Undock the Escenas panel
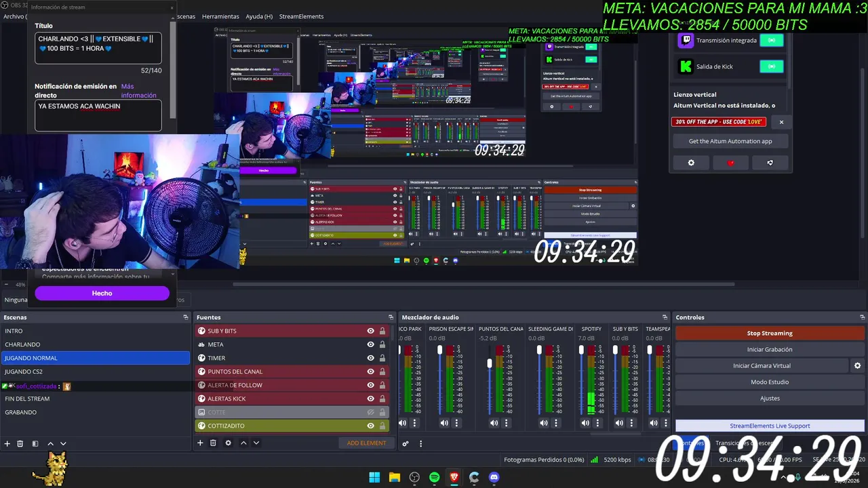The image size is (868, 488). pos(186,317)
